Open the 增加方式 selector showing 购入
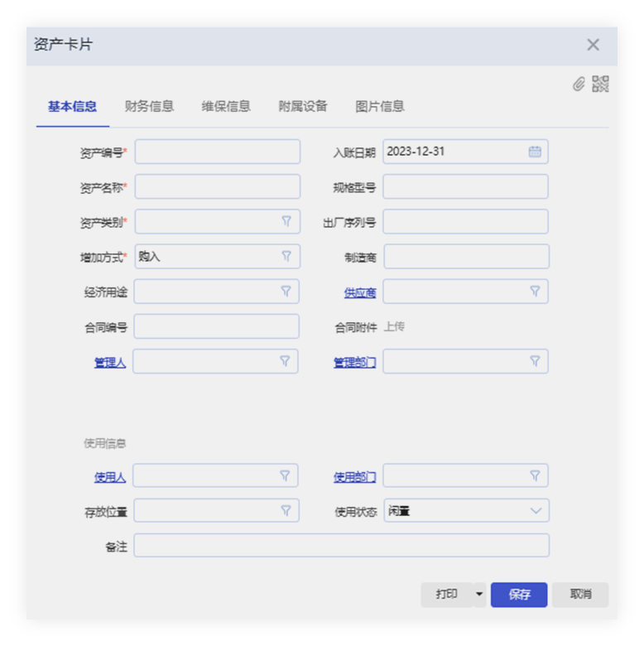 pos(217,257)
